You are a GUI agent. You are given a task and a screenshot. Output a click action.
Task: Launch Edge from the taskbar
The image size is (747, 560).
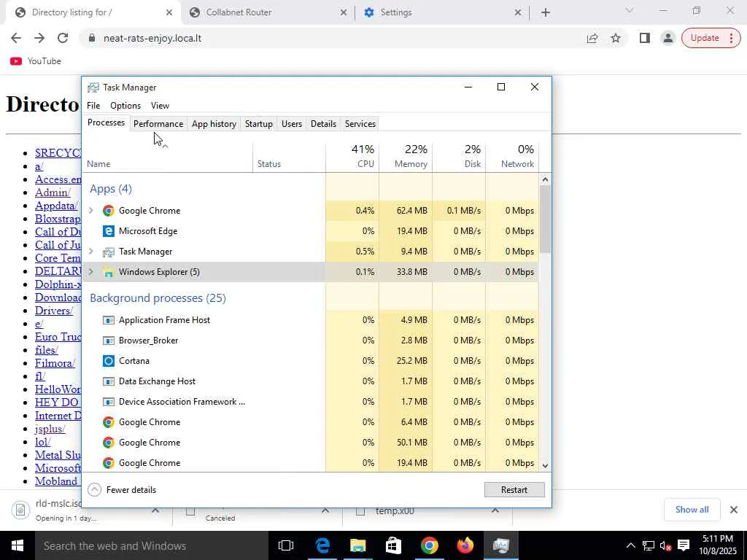pos(322,545)
